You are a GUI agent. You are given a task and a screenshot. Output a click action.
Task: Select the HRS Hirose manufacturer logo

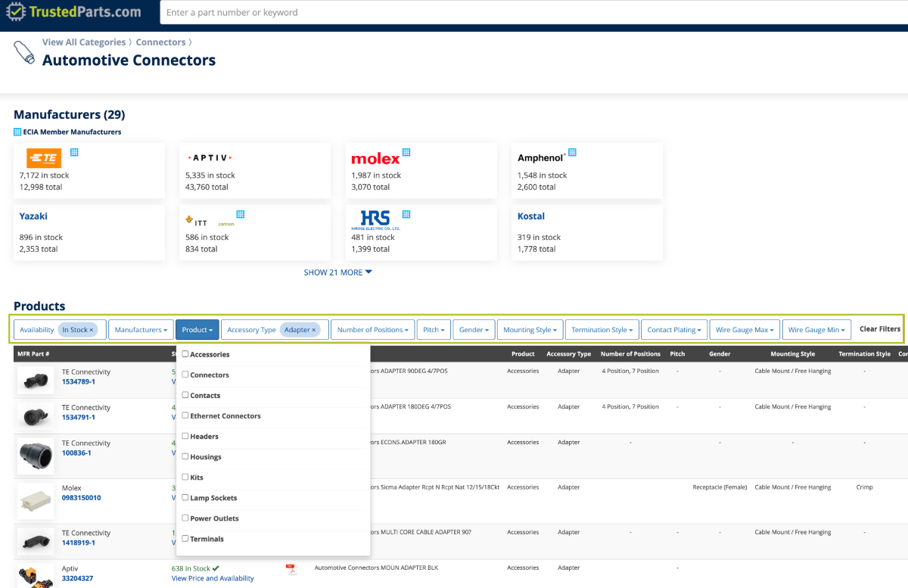[375, 220]
